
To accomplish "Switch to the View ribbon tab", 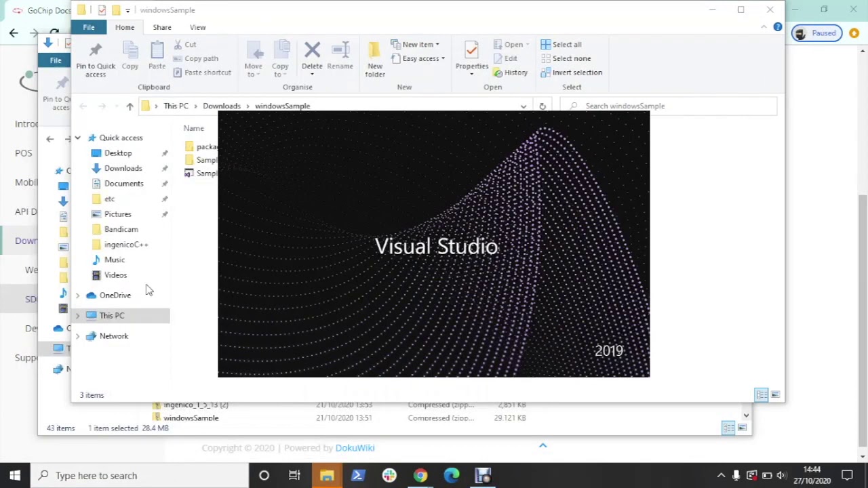I will click(197, 27).
